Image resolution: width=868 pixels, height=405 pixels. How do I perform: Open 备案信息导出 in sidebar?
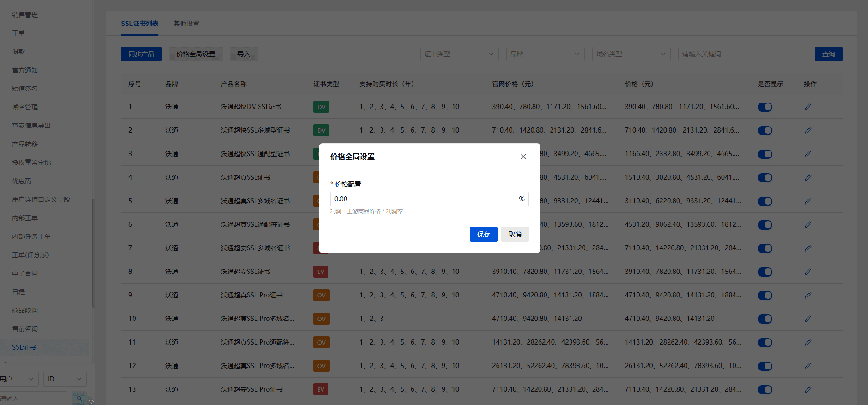[x=31, y=126]
